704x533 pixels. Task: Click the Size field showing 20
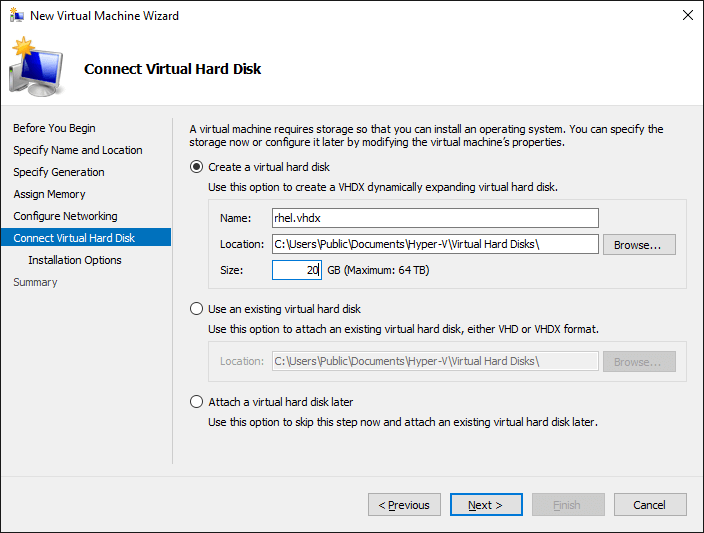(x=297, y=270)
